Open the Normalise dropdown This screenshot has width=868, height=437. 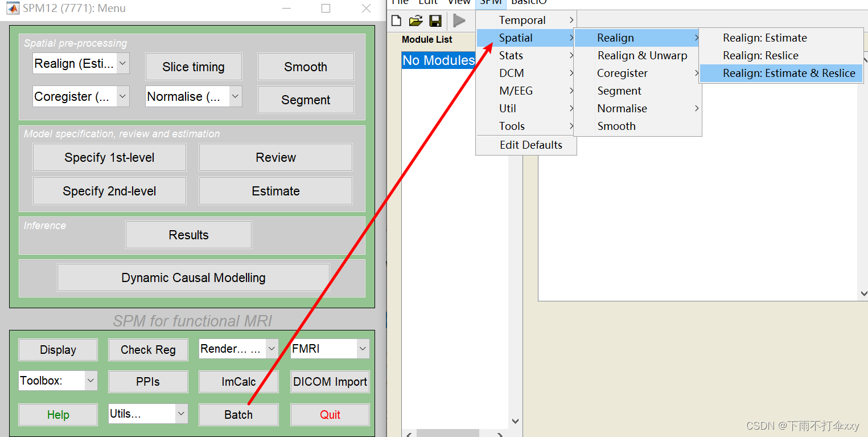[x=194, y=96]
